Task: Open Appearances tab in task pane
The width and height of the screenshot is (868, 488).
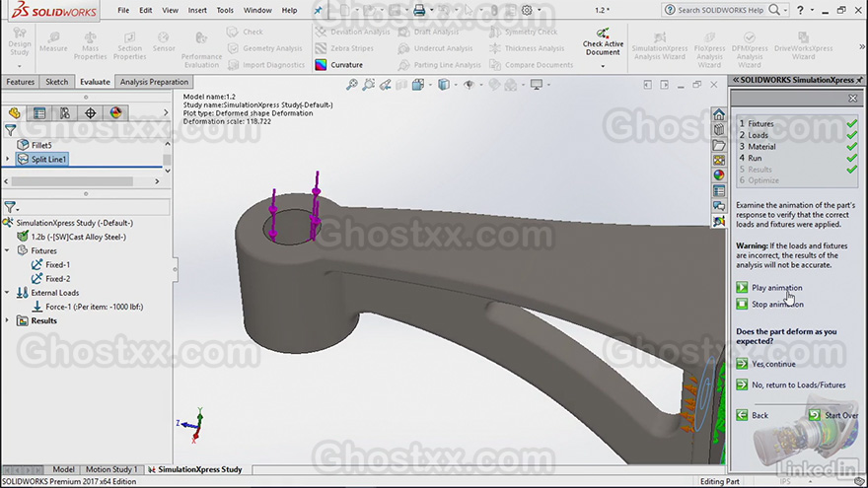Action: (718, 174)
